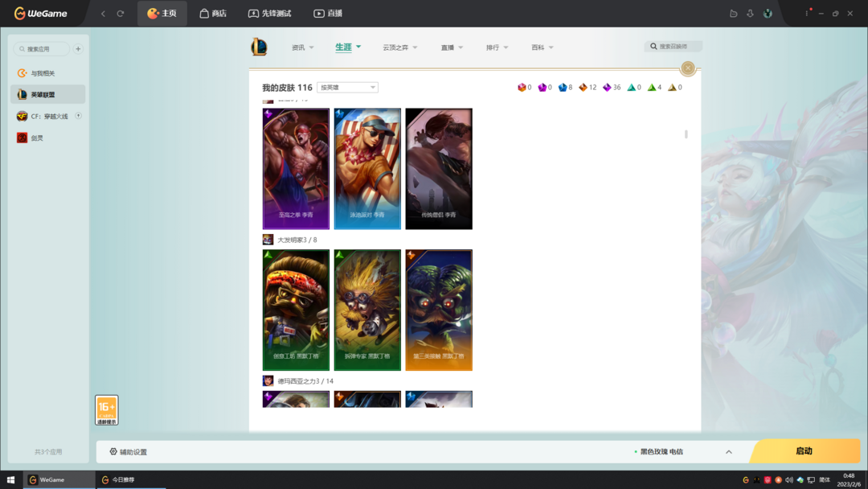Viewport: 868px width, 489px height.
Task: Click the 黑色玫瑰 电信 server selector
Action: pos(659,452)
